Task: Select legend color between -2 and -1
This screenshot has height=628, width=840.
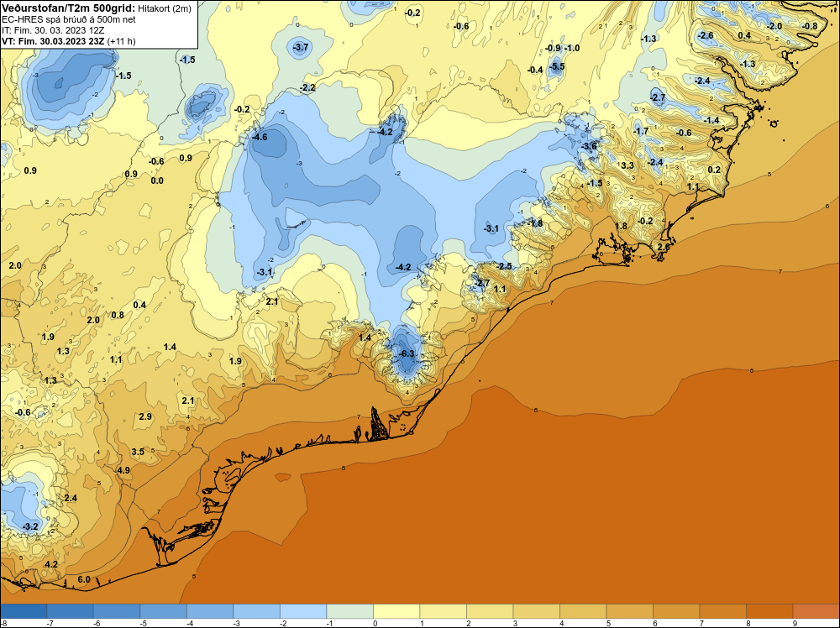Action: (x=303, y=611)
